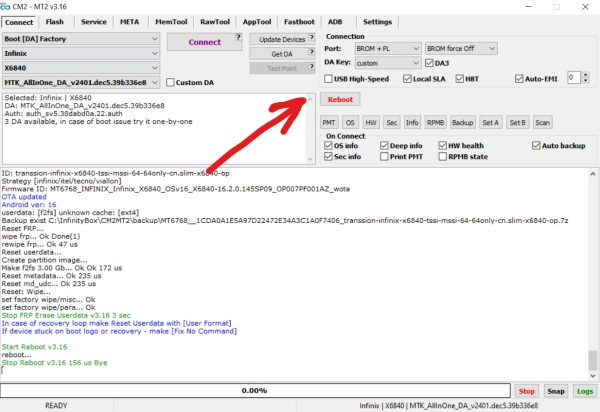Click the purple Connect button

click(x=205, y=42)
